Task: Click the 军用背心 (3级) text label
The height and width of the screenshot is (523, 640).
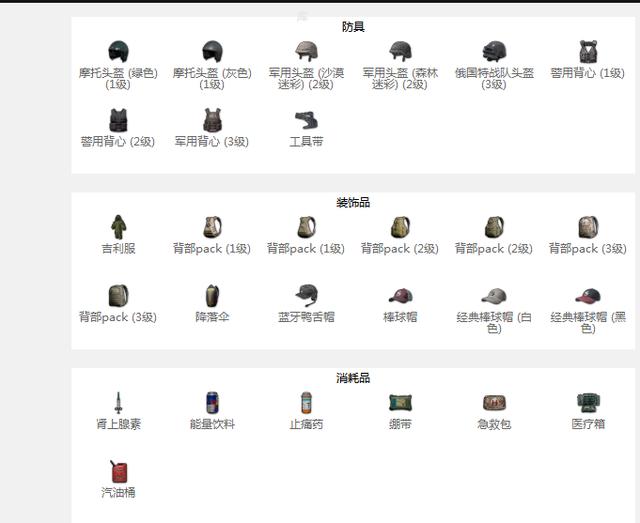Action: (x=212, y=142)
